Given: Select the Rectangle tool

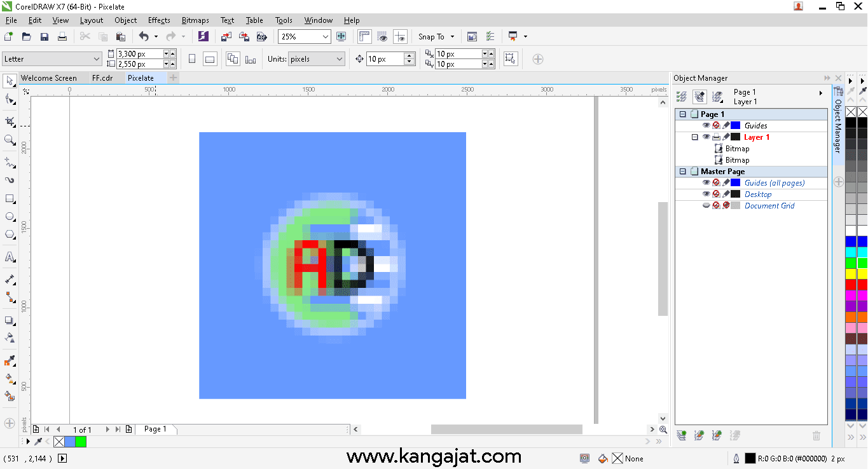Looking at the screenshot, I should click(x=10, y=199).
